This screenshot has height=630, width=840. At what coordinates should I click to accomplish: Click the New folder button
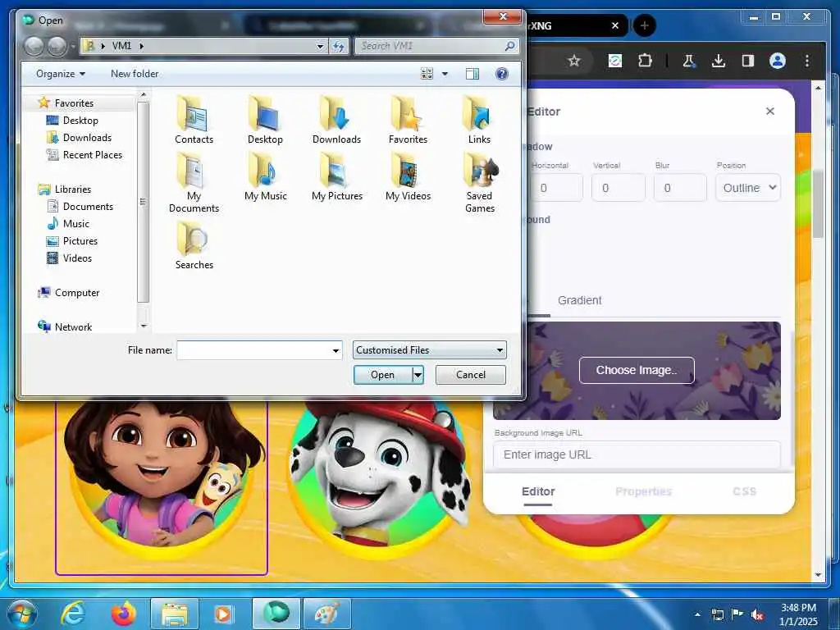[135, 74]
